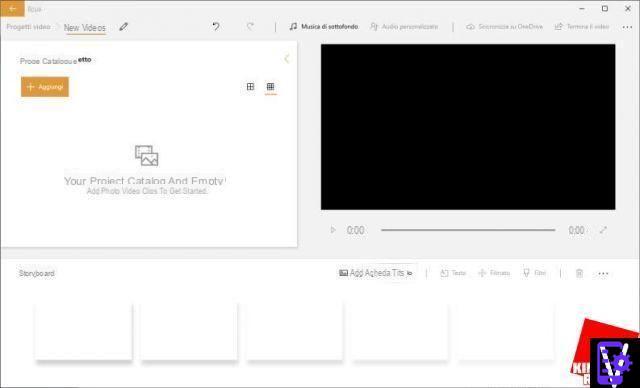Select the fifth empty storyboard slot
Image resolution: width=640 pixels, height=388 pixels.
505,332
